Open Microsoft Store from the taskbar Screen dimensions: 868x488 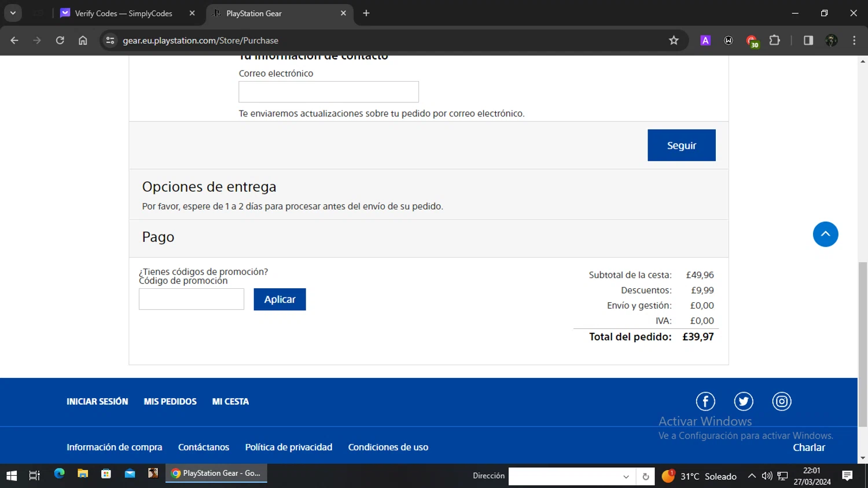click(106, 474)
